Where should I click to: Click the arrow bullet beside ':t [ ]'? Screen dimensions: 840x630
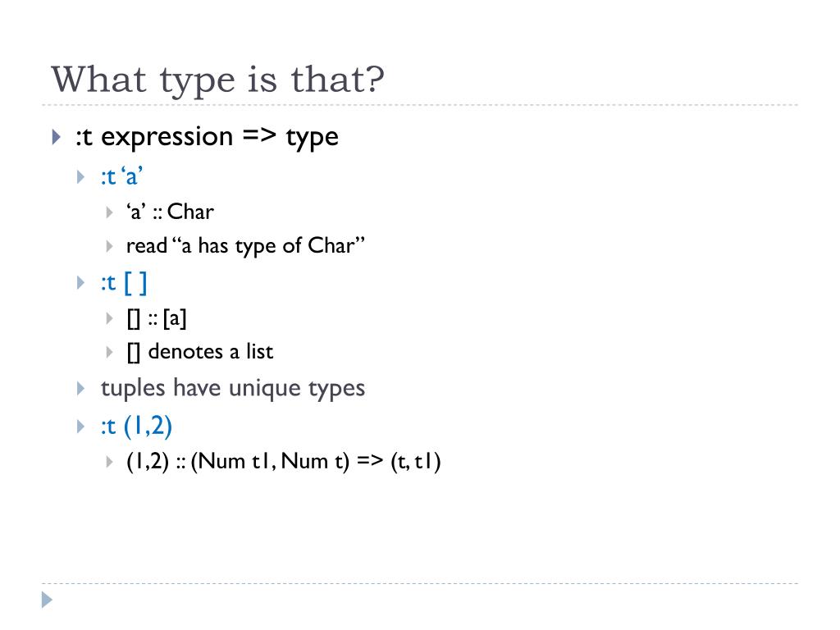click(81, 282)
